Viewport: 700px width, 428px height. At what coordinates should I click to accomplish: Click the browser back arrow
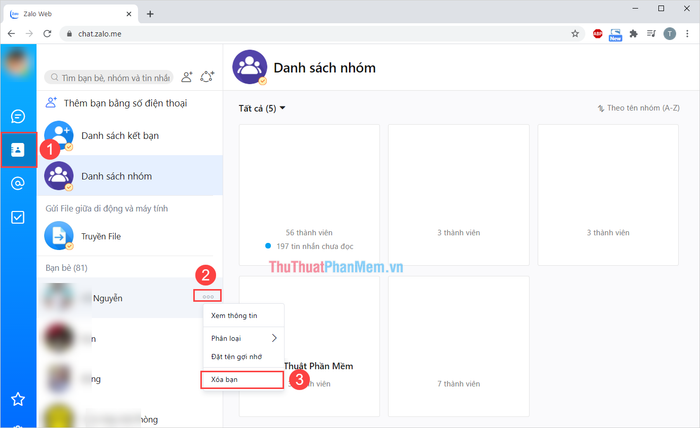point(12,33)
